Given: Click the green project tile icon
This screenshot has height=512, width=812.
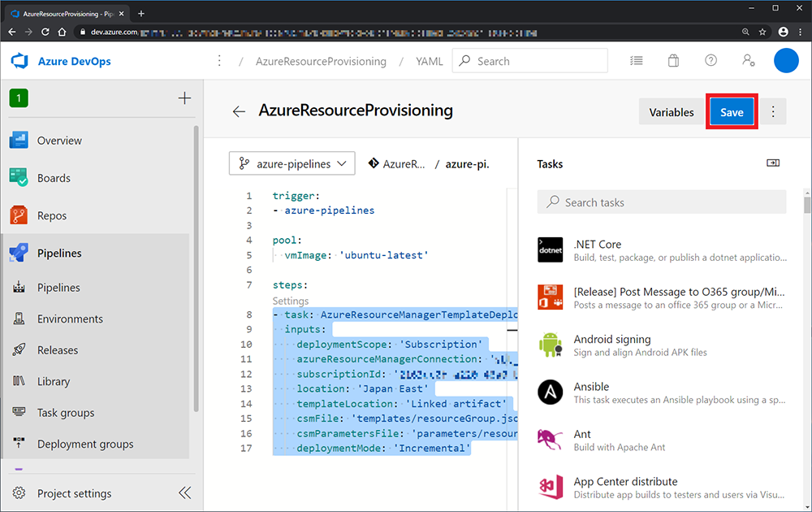Looking at the screenshot, I should pos(19,98).
